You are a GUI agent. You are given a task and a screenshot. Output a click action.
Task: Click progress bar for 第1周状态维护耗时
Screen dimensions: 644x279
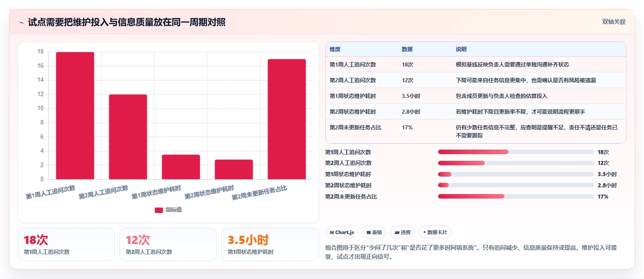[x=516, y=174]
